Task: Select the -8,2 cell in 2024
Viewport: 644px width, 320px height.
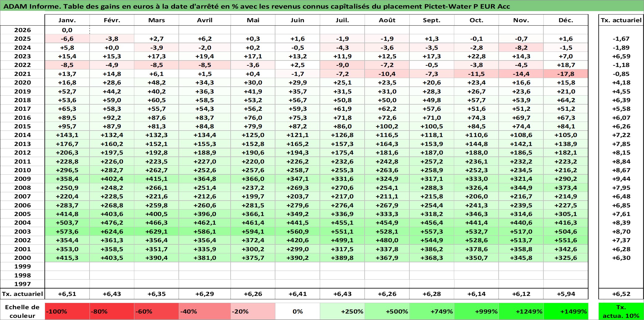Action: coord(521,48)
